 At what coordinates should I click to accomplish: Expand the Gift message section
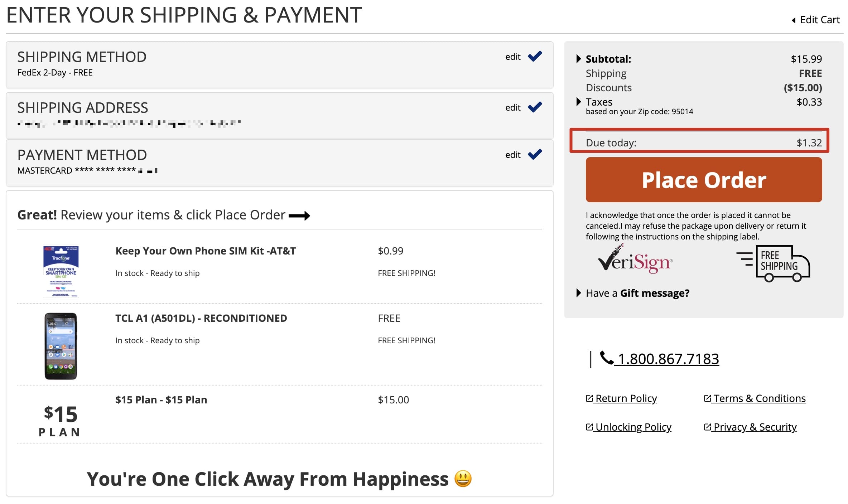click(x=578, y=293)
